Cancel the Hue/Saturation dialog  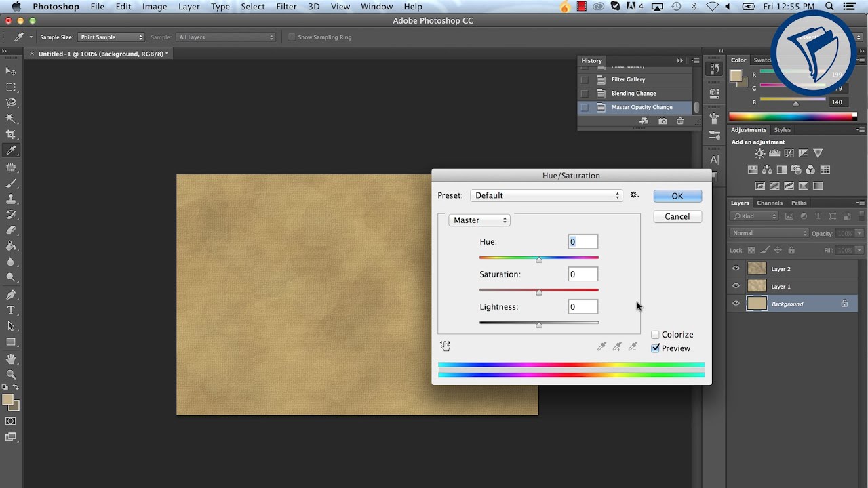click(677, 216)
